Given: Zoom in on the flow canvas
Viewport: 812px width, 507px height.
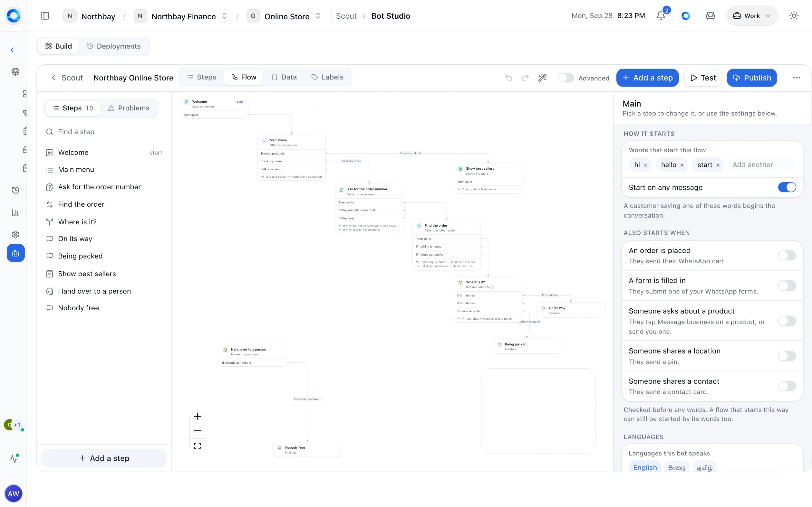Looking at the screenshot, I should (x=197, y=417).
